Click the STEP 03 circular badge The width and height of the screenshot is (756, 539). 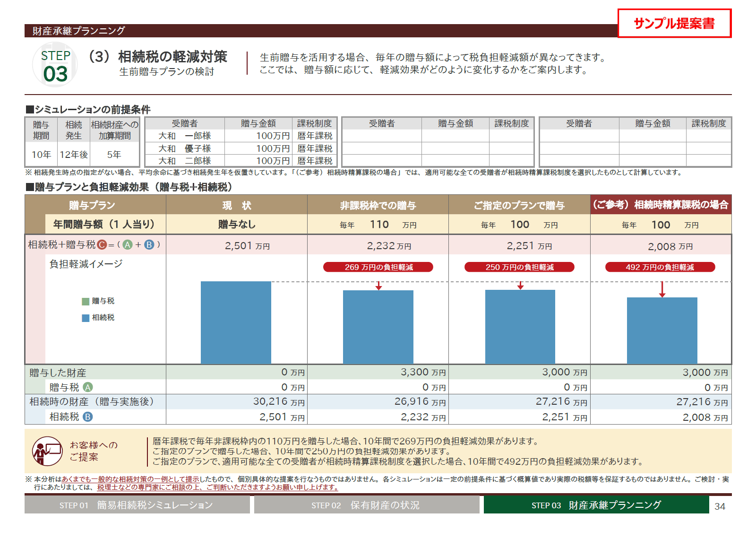point(55,65)
